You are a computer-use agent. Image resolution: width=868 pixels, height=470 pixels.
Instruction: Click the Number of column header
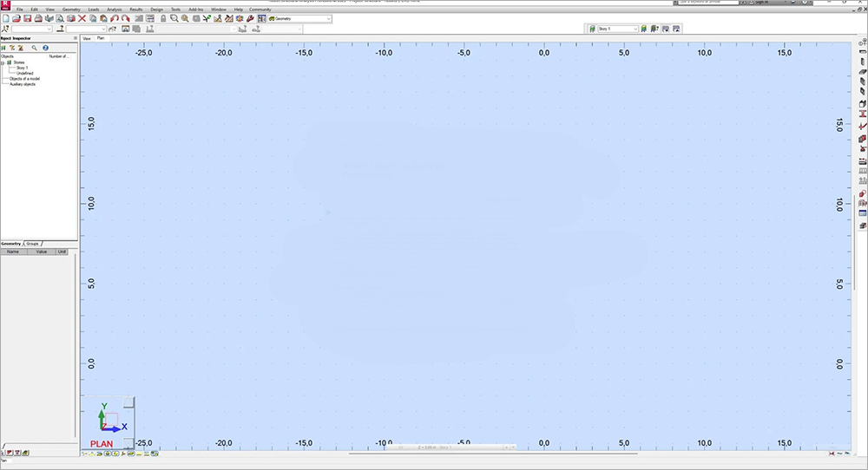59,56
